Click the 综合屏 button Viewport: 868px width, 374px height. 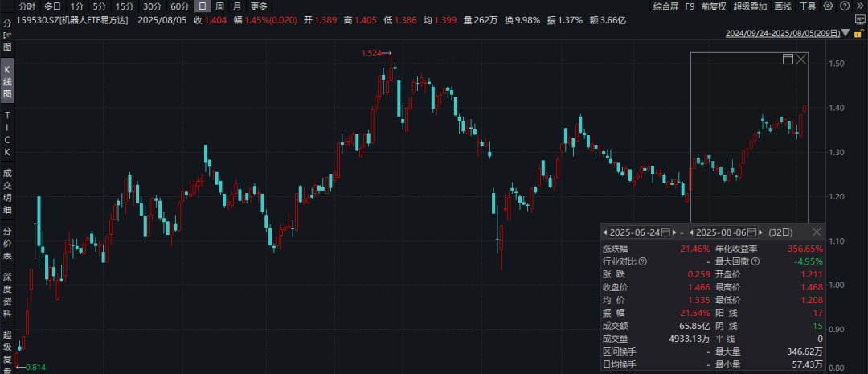665,6
